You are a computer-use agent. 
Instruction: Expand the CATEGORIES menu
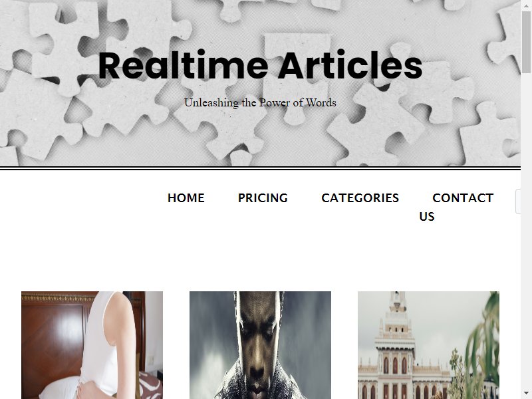click(x=360, y=198)
